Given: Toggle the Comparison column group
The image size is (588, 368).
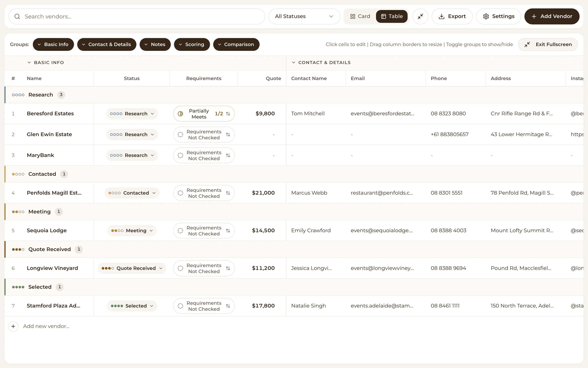Looking at the screenshot, I should pyautogui.click(x=236, y=44).
